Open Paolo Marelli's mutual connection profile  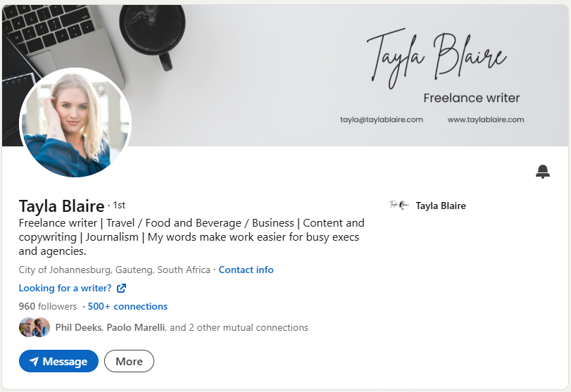pyautogui.click(x=137, y=327)
